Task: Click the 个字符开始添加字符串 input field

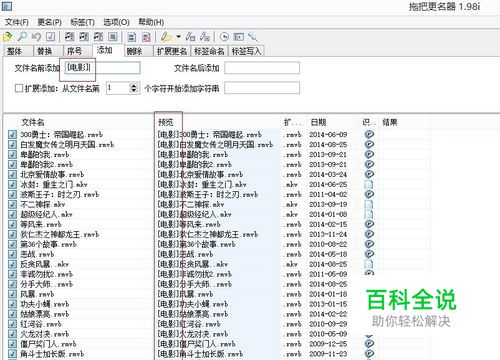Action: click(x=262, y=88)
